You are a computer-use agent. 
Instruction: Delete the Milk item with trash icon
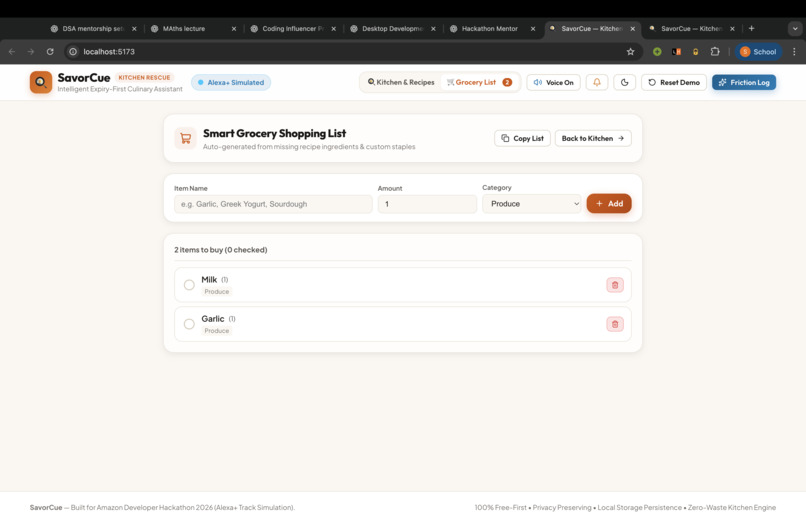point(615,285)
